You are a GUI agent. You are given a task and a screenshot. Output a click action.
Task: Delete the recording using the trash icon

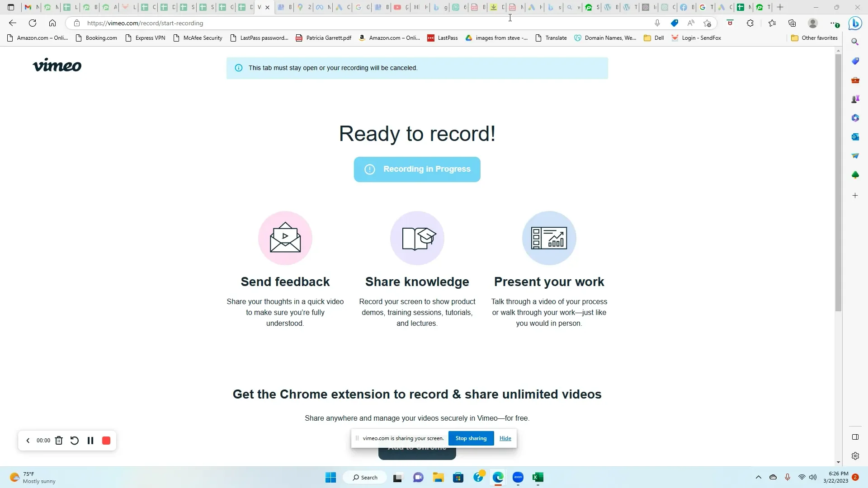click(59, 441)
